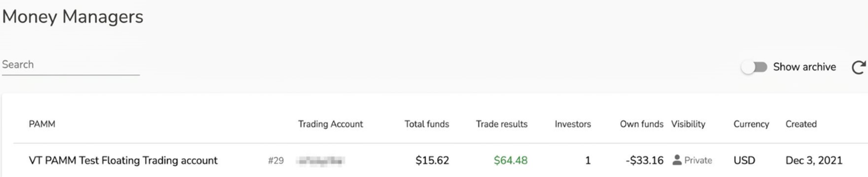Sort by Created column header
The image size is (868, 177).
pos(801,124)
